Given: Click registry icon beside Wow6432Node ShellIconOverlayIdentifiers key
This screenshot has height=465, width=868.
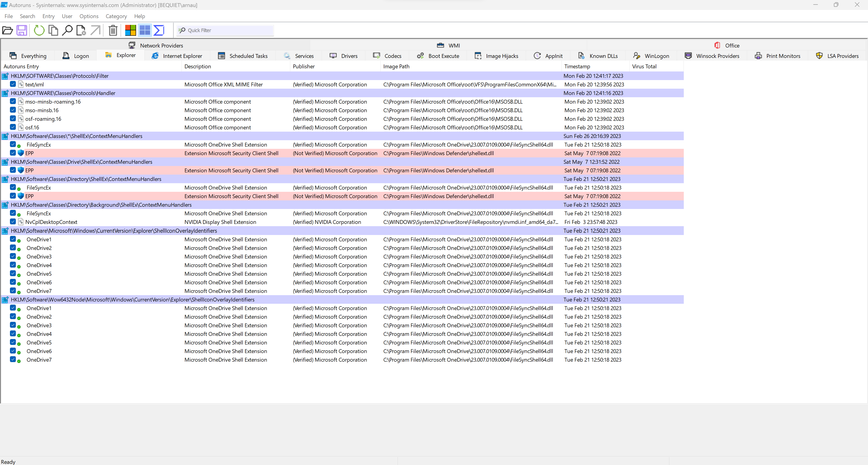Looking at the screenshot, I should (x=5, y=299).
